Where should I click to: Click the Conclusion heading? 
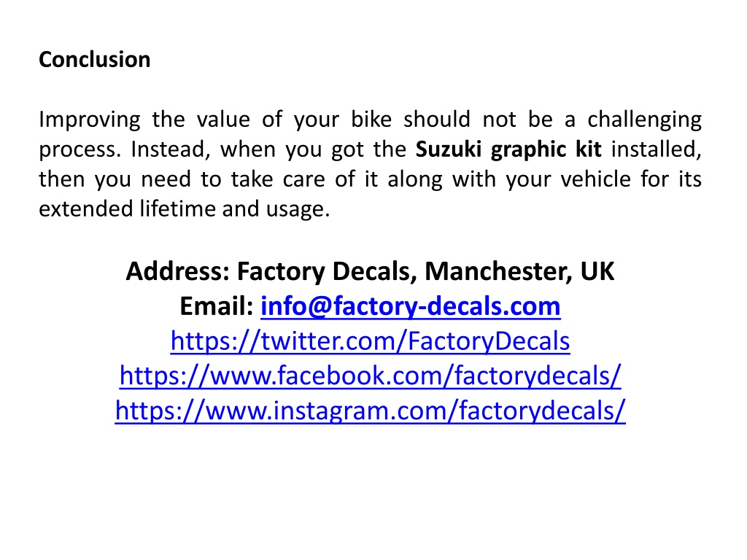click(x=94, y=60)
